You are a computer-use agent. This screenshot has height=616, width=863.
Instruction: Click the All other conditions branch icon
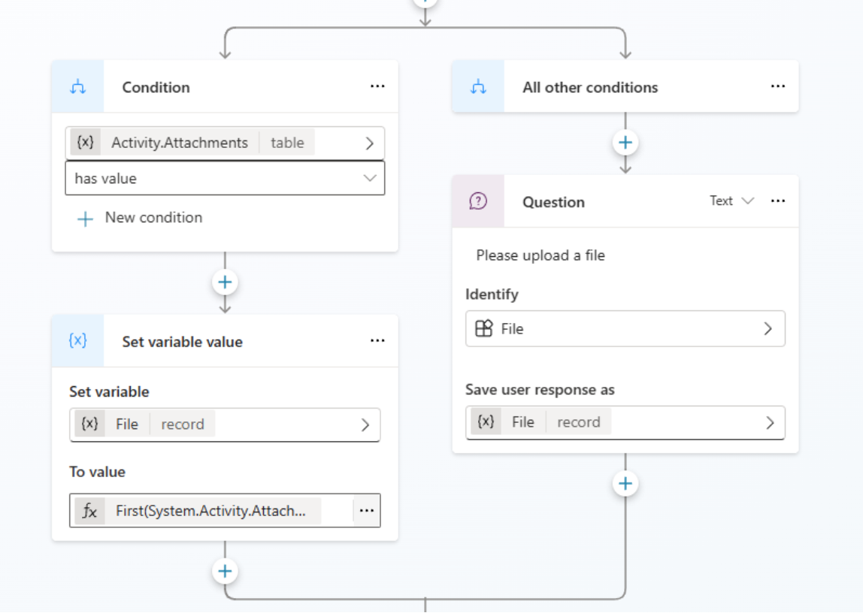478,87
